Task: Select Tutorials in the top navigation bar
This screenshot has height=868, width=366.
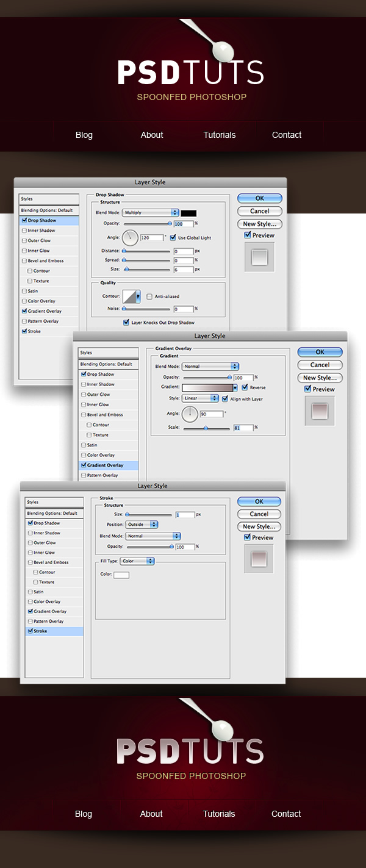Action: (220, 135)
